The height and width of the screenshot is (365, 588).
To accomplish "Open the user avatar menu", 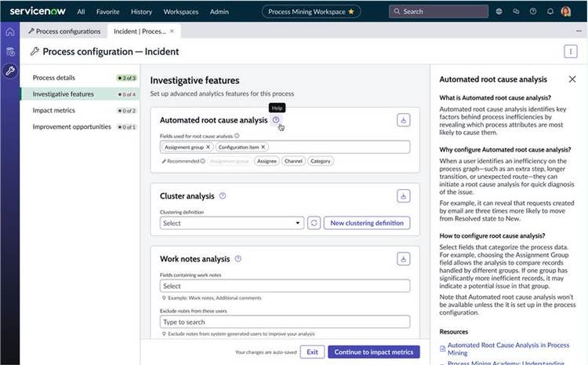I will [x=566, y=11].
